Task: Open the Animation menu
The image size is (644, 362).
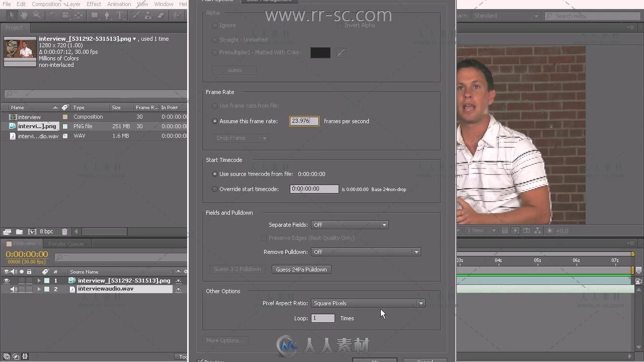Action: [119, 4]
